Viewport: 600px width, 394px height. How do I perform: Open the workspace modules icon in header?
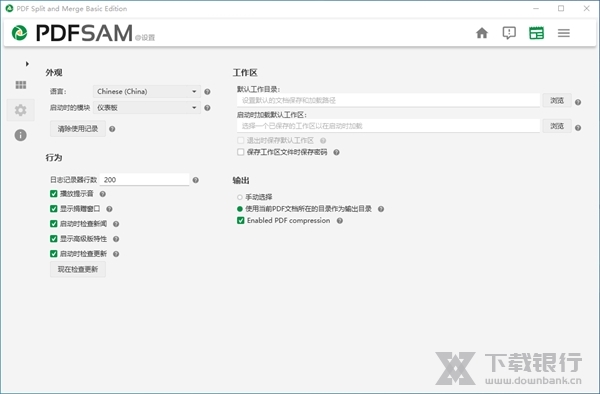(536, 33)
